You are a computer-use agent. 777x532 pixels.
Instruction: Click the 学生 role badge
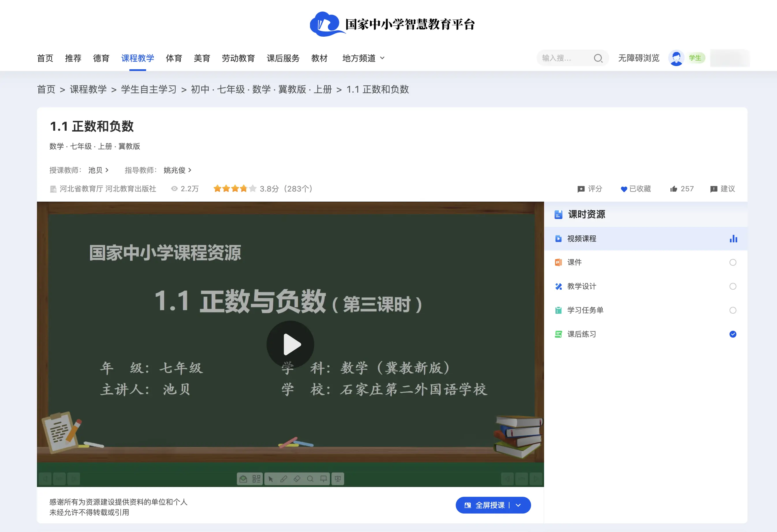[695, 58]
